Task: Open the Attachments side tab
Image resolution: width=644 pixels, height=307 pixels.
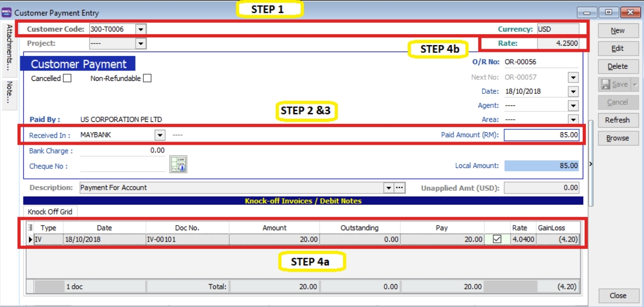Action: pos(9,48)
